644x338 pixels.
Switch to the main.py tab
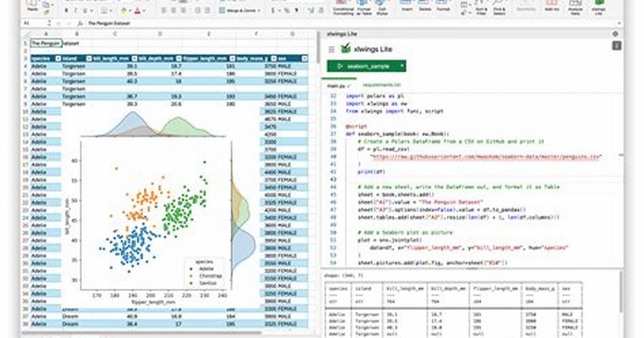[x=338, y=86]
